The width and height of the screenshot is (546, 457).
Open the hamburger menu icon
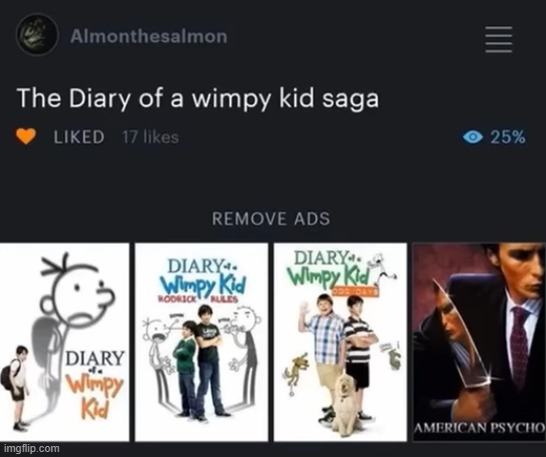point(499,39)
